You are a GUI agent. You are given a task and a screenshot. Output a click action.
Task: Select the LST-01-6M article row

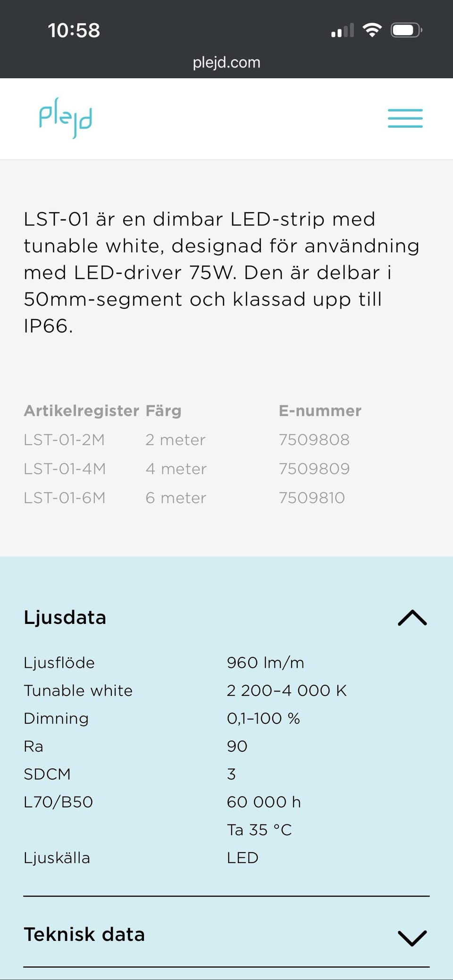(x=65, y=498)
